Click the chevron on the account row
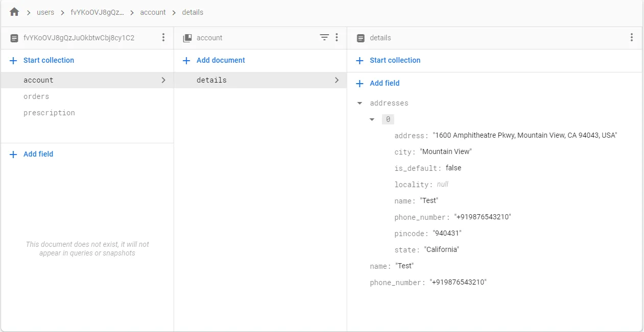 pyautogui.click(x=163, y=80)
